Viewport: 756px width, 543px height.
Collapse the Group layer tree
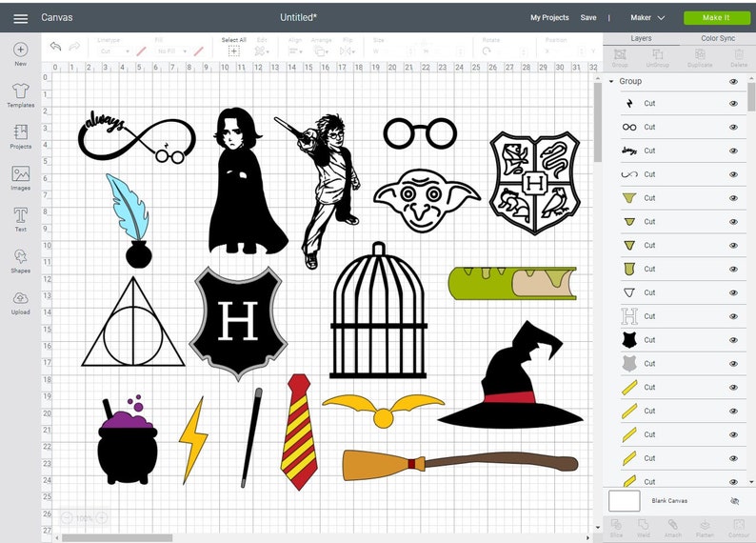[x=611, y=82]
